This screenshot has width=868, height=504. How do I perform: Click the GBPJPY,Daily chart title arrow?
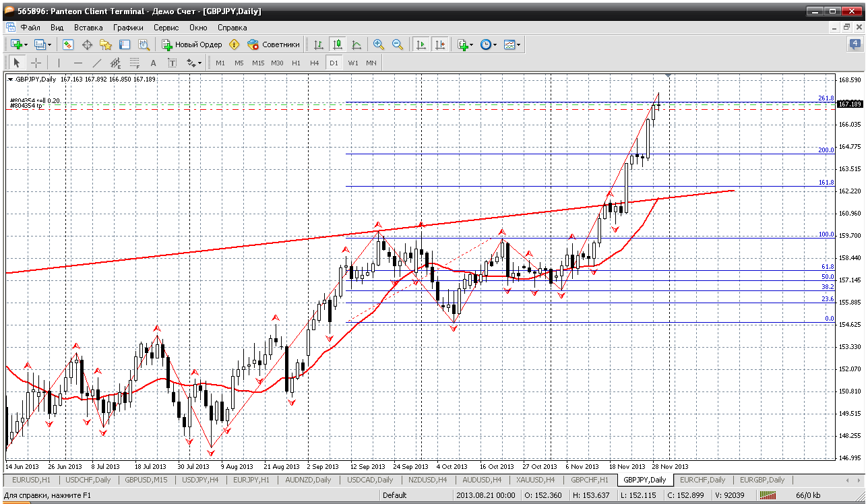[10, 80]
